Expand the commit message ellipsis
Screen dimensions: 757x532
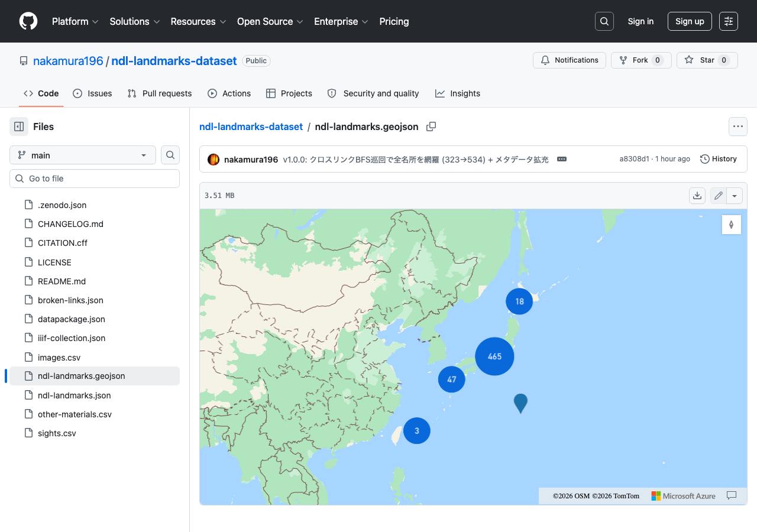point(562,159)
